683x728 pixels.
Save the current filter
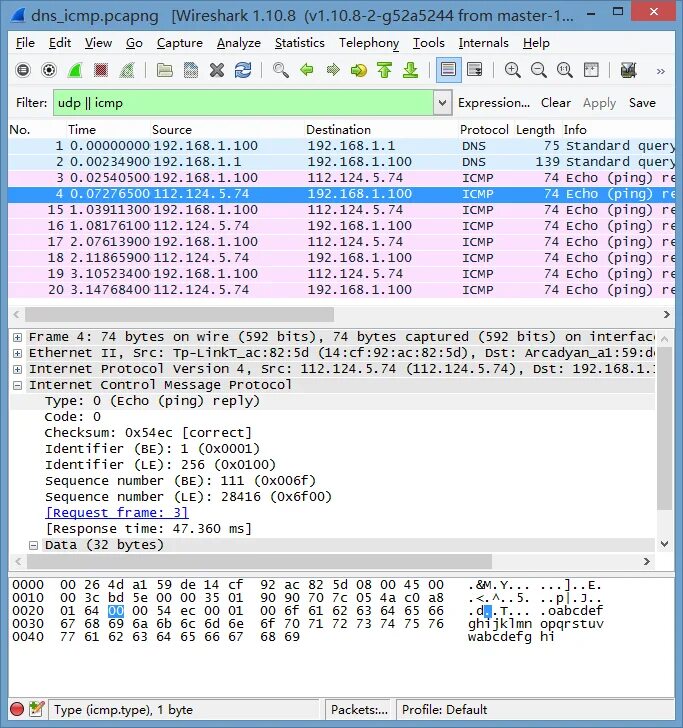coord(642,103)
